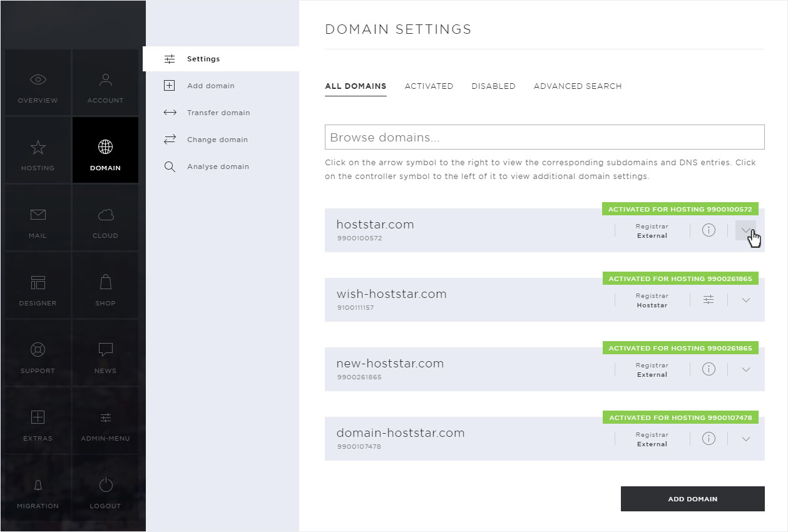Viewport: 788px width, 532px height.
Task: Open the Support lifebuoy tile
Action: pos(38,353)
